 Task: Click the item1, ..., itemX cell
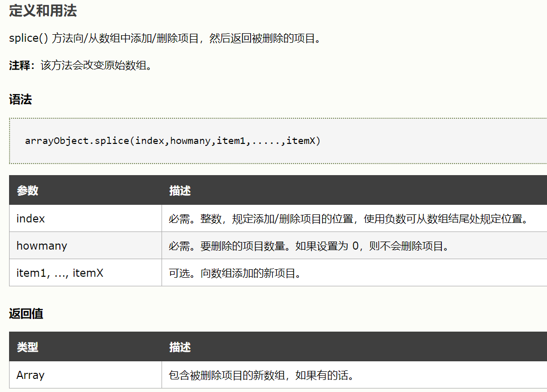pyautogui.click(x=86, y=273)
